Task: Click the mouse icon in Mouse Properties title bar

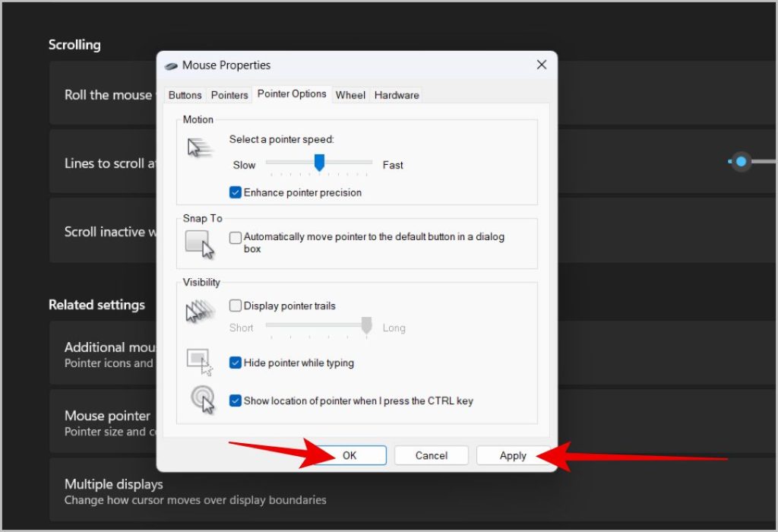Action: [171, 65]
